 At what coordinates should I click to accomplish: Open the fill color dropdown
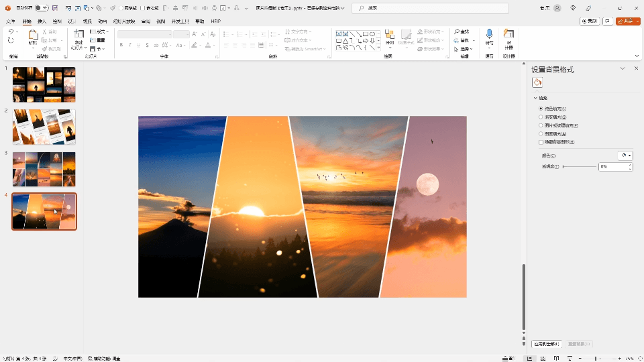tap(625, 156)
